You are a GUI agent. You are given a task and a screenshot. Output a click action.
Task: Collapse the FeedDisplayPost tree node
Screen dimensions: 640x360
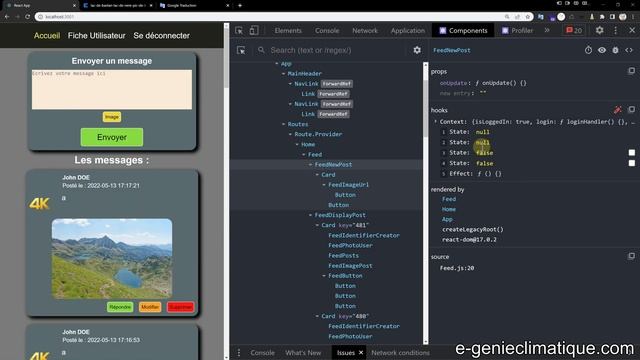coord(311,215)
